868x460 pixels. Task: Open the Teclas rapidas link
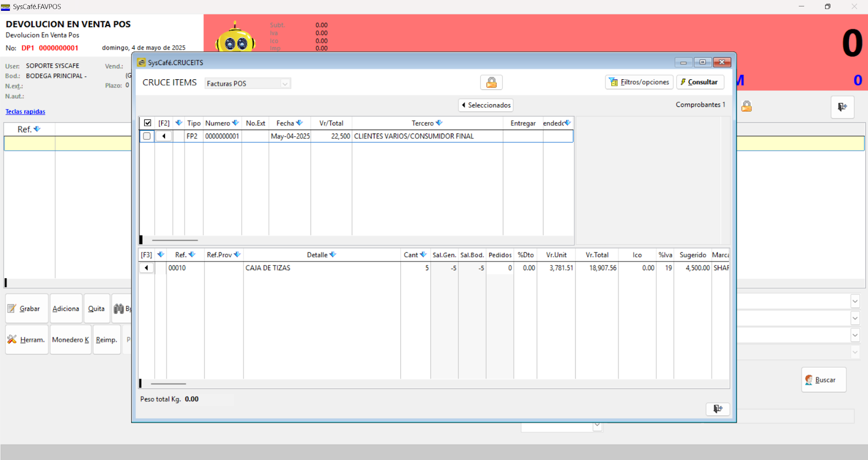click(x=25, y=112)
